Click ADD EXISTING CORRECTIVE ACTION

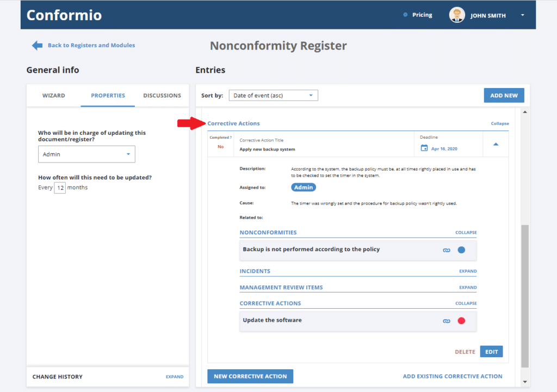point(452,376)
